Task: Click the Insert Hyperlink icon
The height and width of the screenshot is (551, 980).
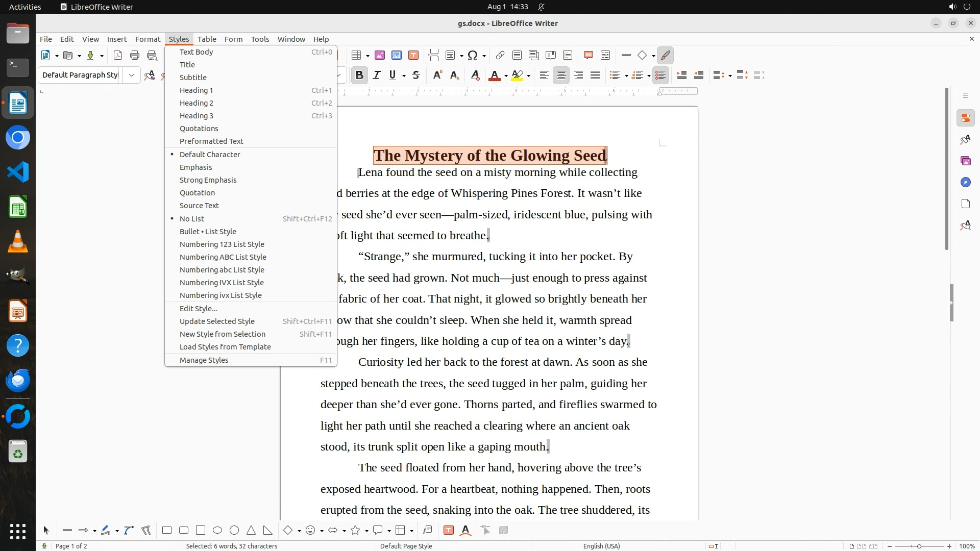Action: click(500, 55)
